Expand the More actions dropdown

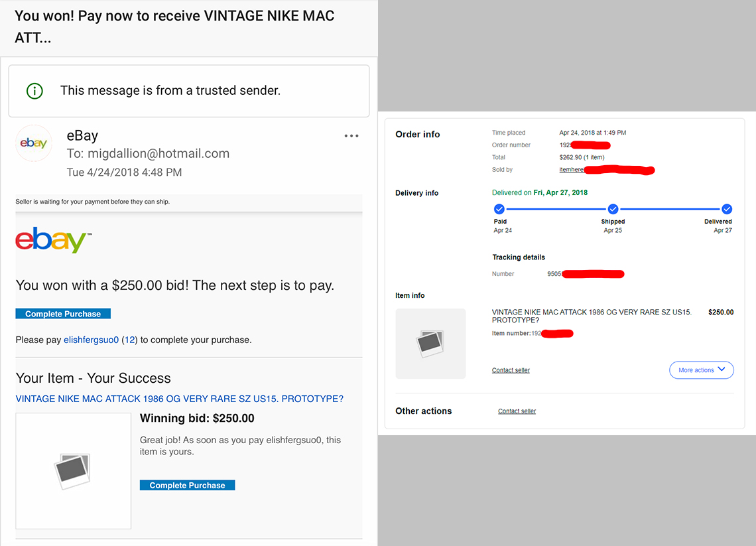coord(701,370)
